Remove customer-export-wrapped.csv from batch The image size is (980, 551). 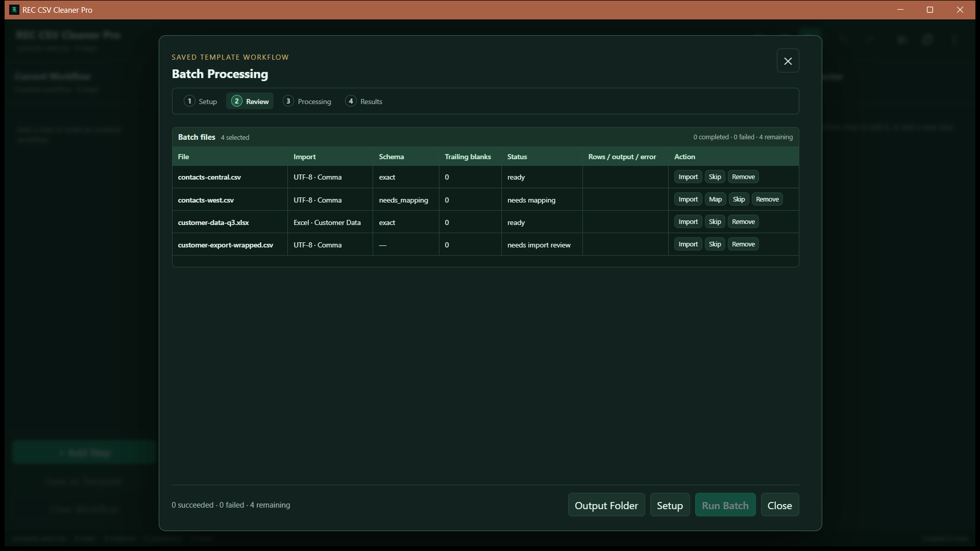click(743, 244)
